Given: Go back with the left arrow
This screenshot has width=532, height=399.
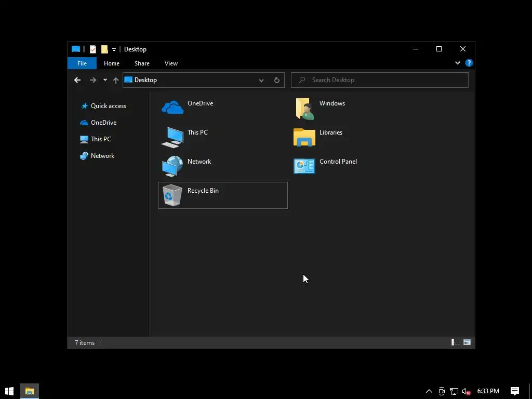Looking at the screenshot, I should click(x=77, y=80).
